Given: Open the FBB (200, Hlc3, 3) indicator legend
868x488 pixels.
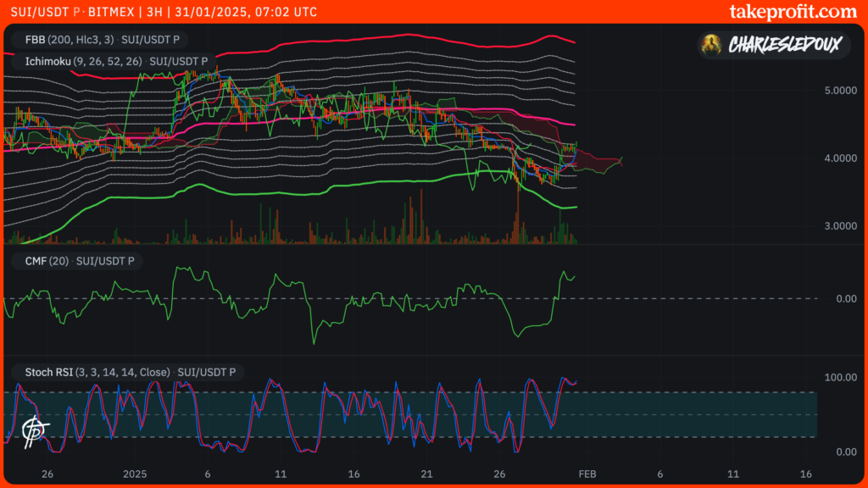Looking at the screenshot, I should pyautogui.click(x=70, y=40).
